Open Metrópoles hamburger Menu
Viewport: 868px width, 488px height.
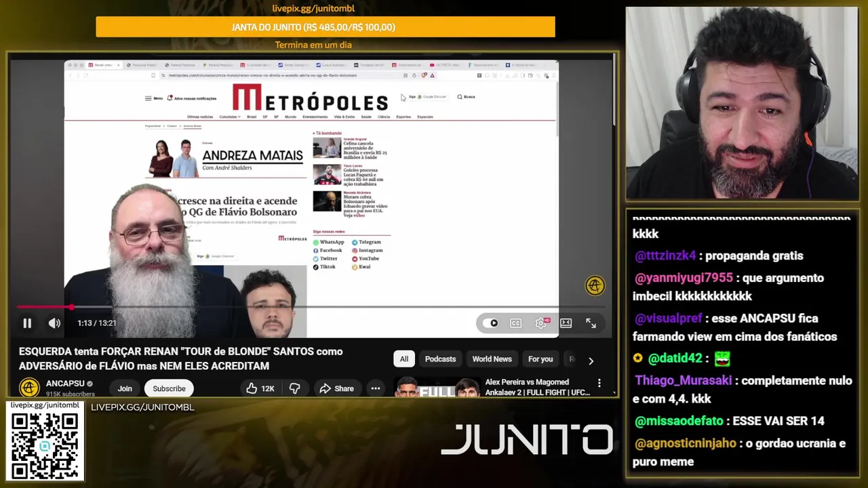pos(154,98)
